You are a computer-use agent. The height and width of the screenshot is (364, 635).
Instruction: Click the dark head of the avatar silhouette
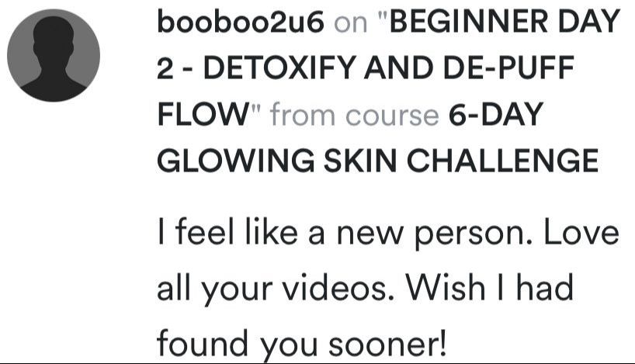54,37
